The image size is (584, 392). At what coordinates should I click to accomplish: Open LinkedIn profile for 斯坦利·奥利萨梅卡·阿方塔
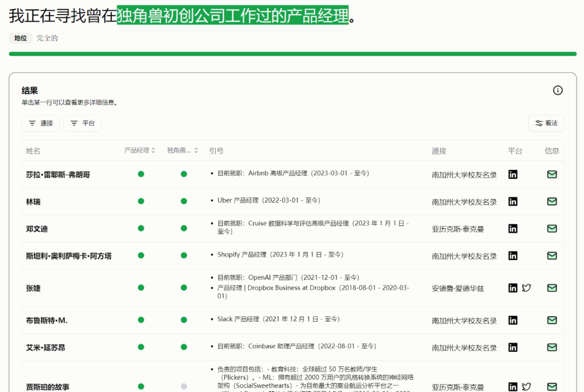tap(513, 256)
